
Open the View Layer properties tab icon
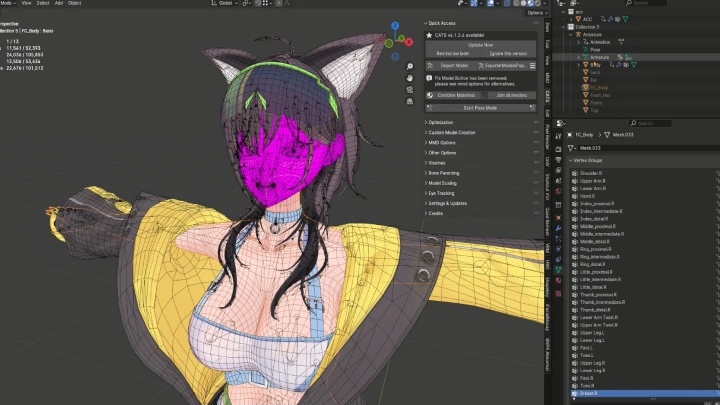tap(558, 170)
